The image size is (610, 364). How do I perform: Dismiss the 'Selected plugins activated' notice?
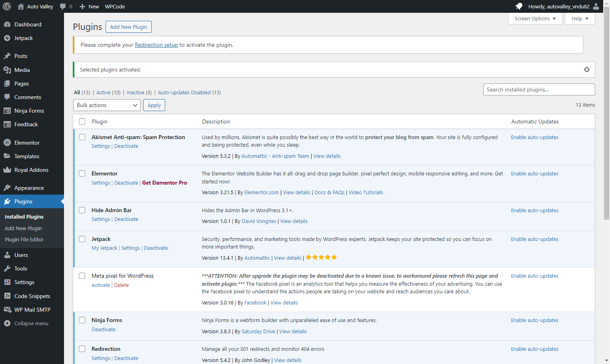click(587, 70)
